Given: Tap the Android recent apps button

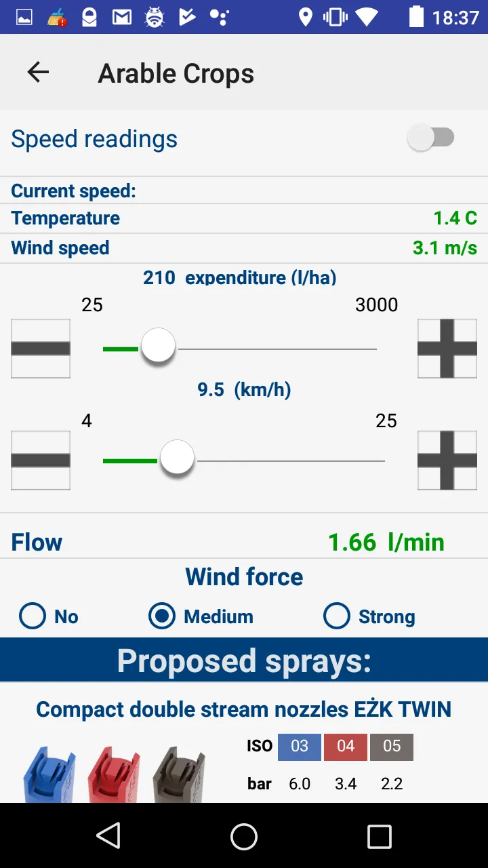Looking at the screenshot, I should [379, 837].
